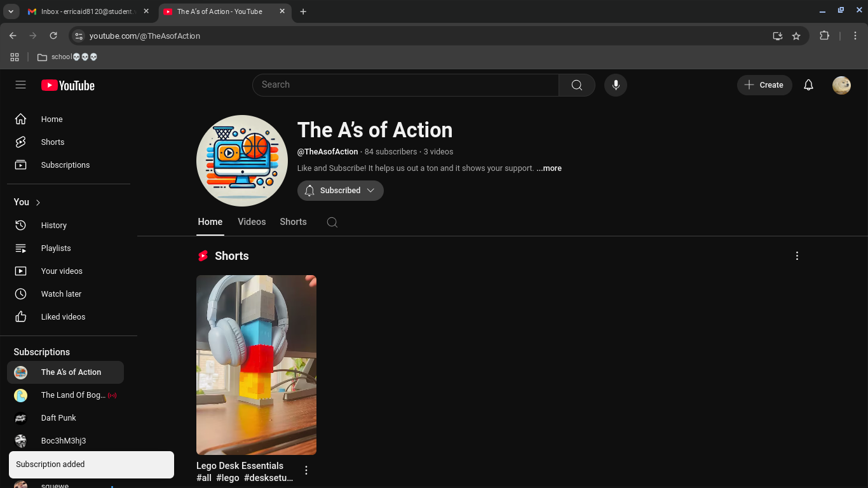The width and height of the screenshot is (868, 488).
Task: Click the Subscription added toast
Action: click(92, 464)
